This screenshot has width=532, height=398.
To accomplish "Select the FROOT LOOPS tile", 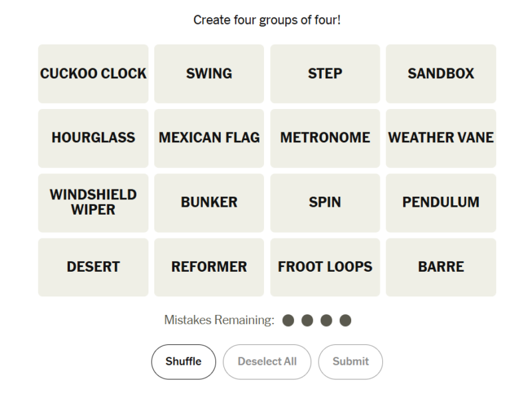I will (x=325, y=267).
